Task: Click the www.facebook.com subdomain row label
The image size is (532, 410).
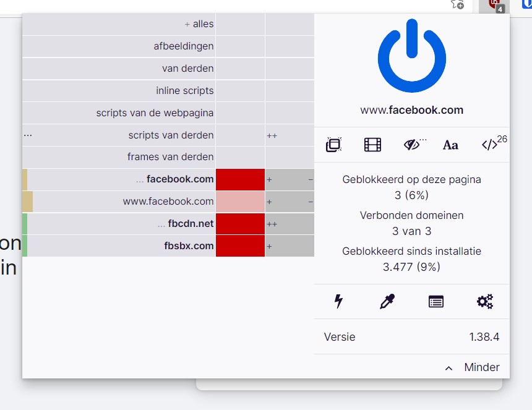Action: [x=168, y=202]
